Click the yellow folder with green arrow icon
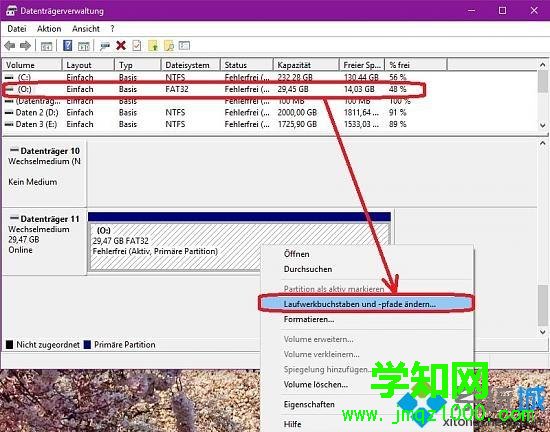The height and width of the screenshot is (432, 550). coord(153,46)
